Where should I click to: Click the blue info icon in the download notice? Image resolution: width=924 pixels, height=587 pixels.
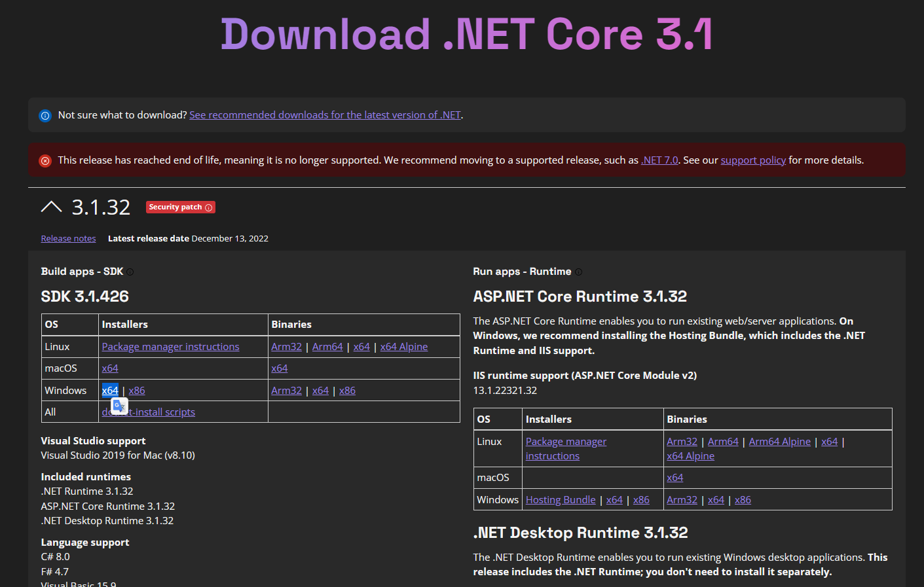[45, 116]
